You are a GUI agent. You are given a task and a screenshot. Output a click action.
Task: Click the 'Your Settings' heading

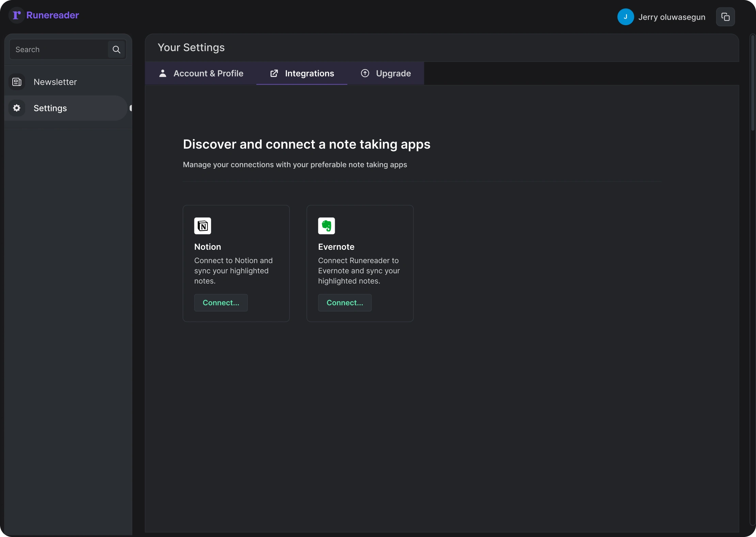[191, 48]
